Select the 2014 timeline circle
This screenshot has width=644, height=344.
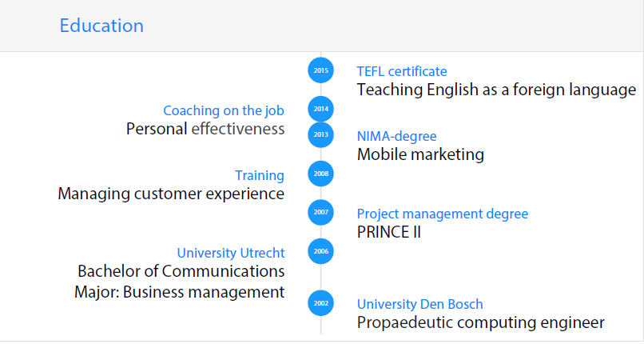pyautogui.click(x=320, y=109)
